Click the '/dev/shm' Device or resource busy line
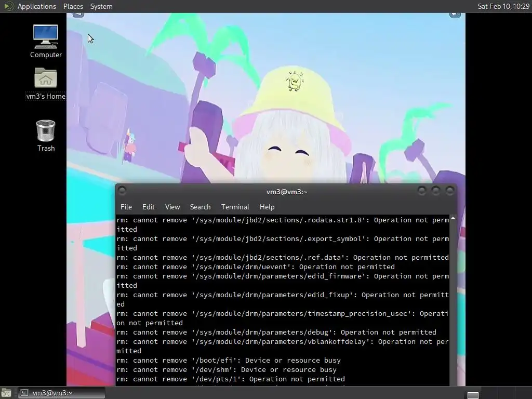Viewport: 532px width, 399px height. click(227, 370)
